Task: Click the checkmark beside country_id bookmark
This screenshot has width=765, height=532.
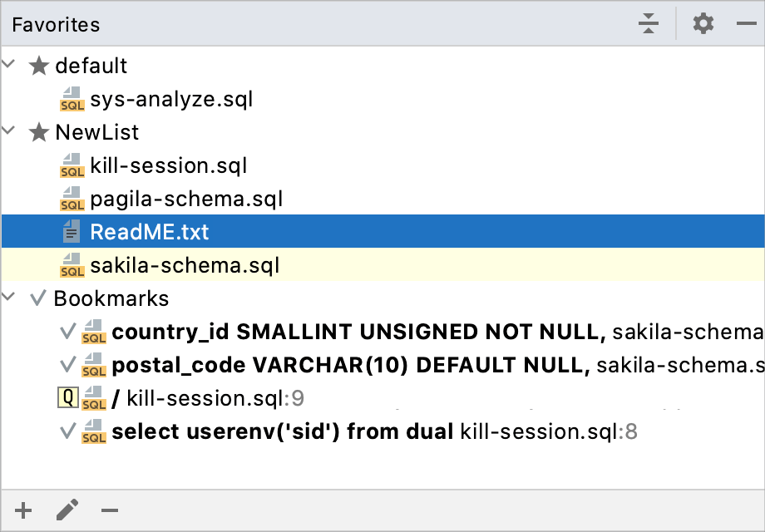Action: coord(68,332)
